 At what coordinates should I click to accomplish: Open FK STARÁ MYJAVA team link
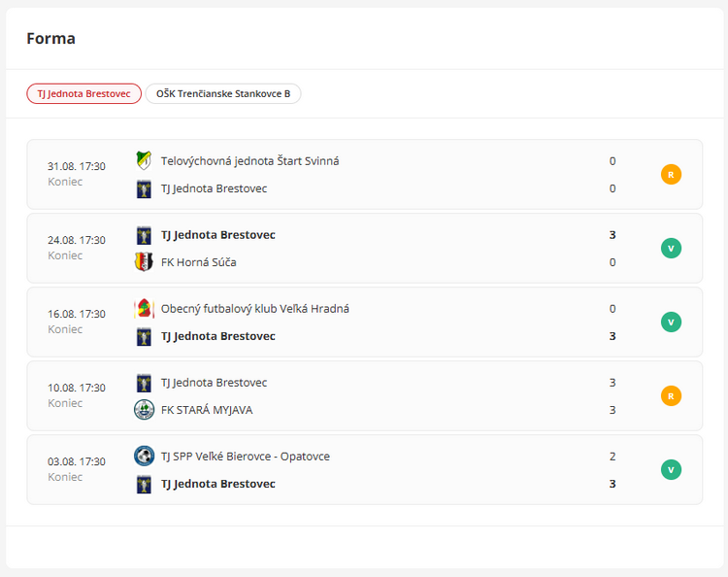click(x=206, y=410)
